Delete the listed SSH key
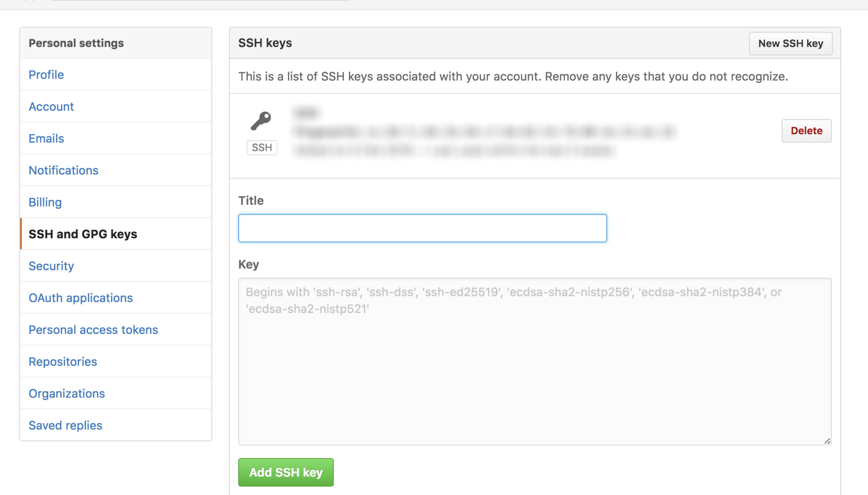 tap(806, 130)
